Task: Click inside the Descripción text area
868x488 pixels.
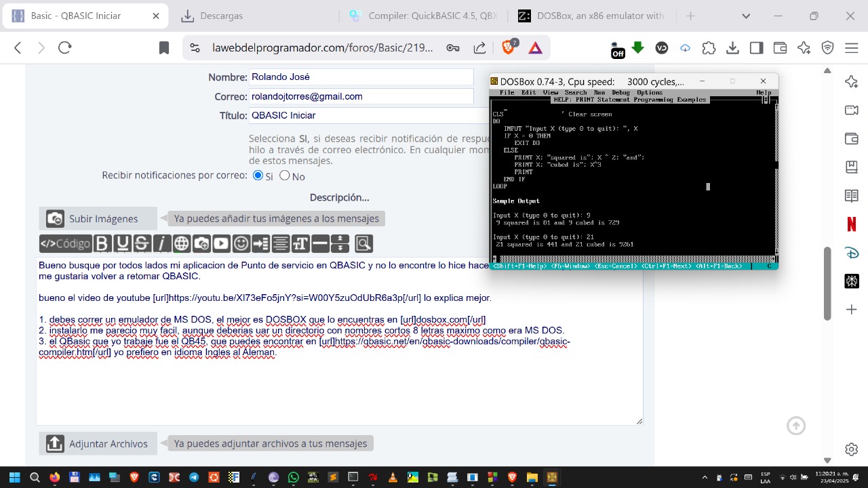Action: [x=339, y=341]
